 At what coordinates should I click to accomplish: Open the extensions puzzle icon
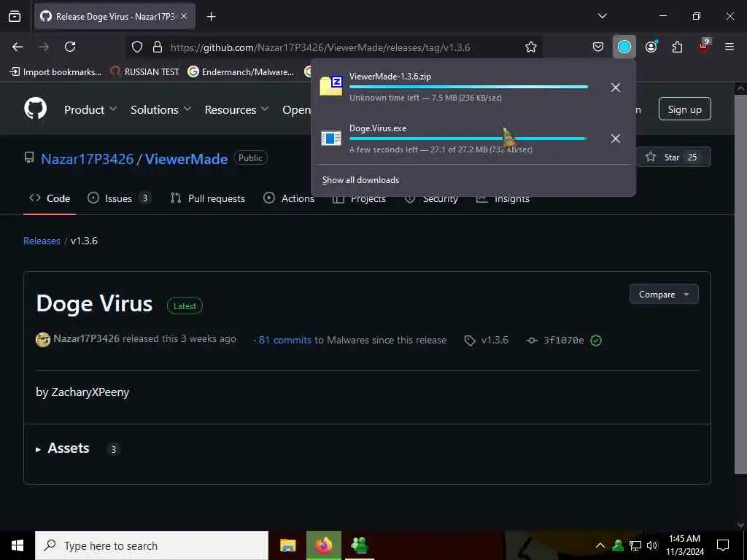677,47
